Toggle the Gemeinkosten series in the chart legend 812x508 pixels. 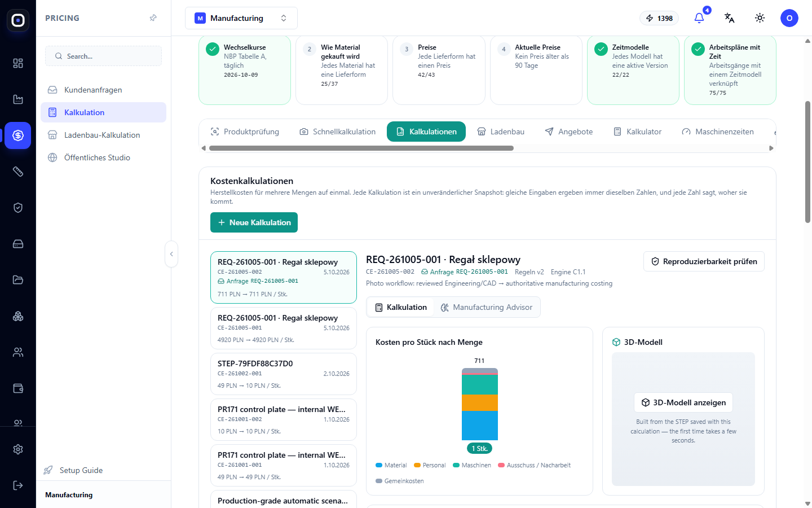click(x=400, y=481)
